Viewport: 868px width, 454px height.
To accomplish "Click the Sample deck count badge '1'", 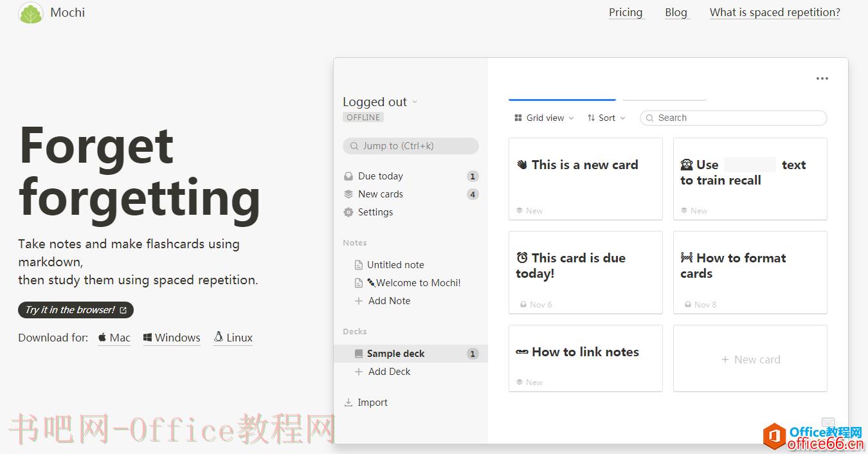I will point(473,354).
